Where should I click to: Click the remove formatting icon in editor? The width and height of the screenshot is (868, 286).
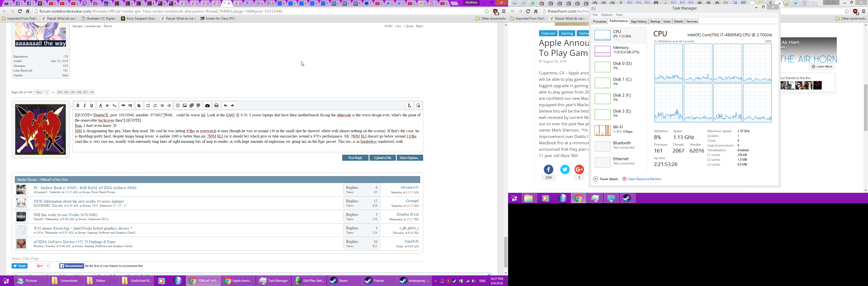(409, 106)
